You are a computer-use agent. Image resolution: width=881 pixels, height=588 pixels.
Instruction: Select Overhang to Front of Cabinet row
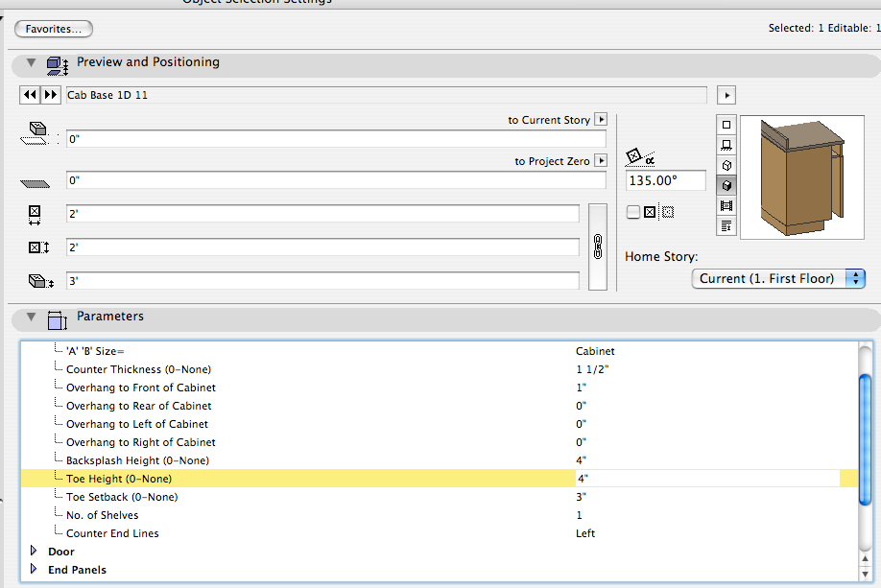click(x=440, y=388)
